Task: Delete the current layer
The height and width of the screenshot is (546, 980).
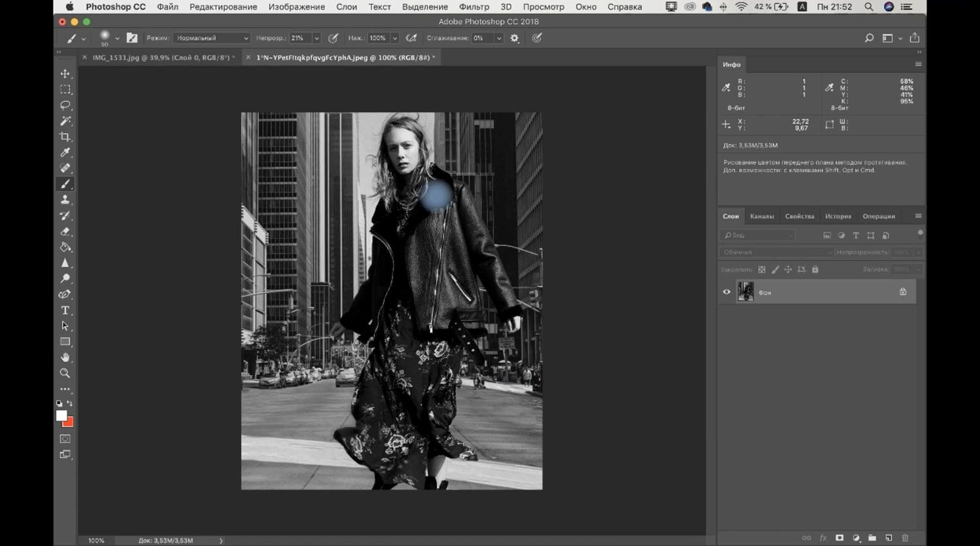Action: pyautogui.click(x=905, y=538)
